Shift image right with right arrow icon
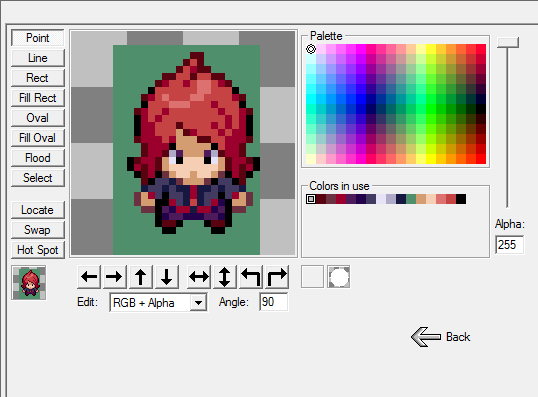Viewport: 538px width, 397px height. 115,277
